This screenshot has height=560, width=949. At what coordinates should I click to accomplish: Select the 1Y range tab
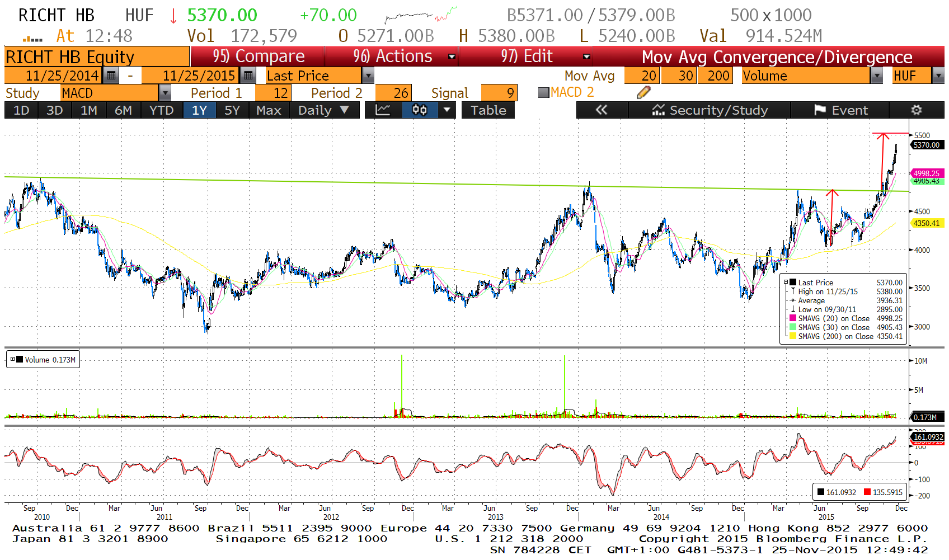[x=199, y=110]
